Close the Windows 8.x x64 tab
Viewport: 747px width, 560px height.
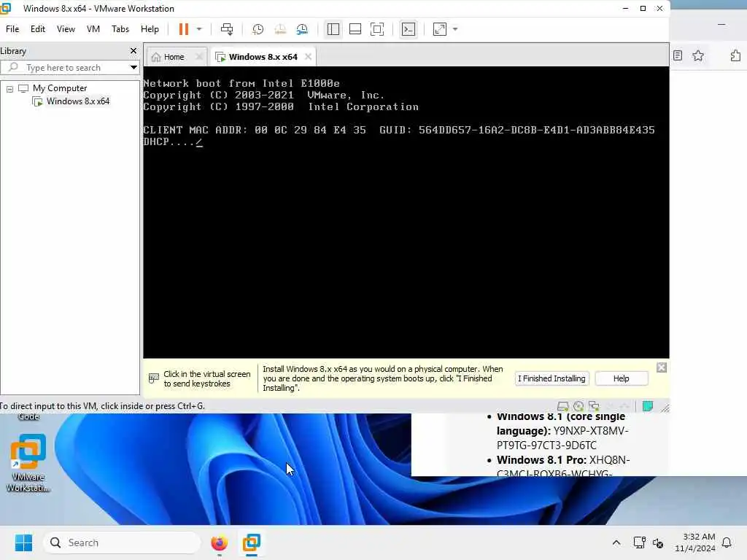click(309, 57)
